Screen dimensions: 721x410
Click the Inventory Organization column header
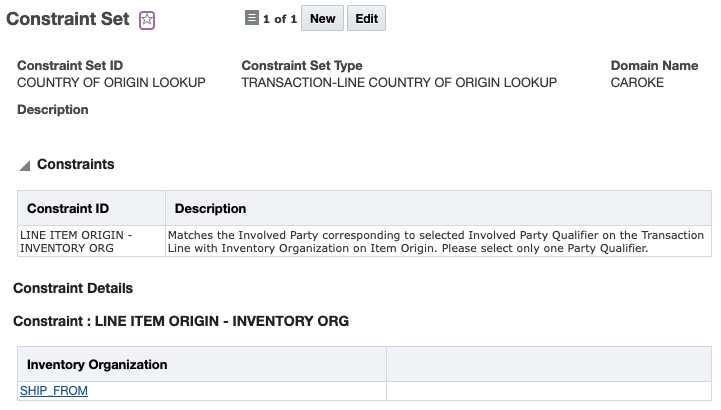coord(97,365)
